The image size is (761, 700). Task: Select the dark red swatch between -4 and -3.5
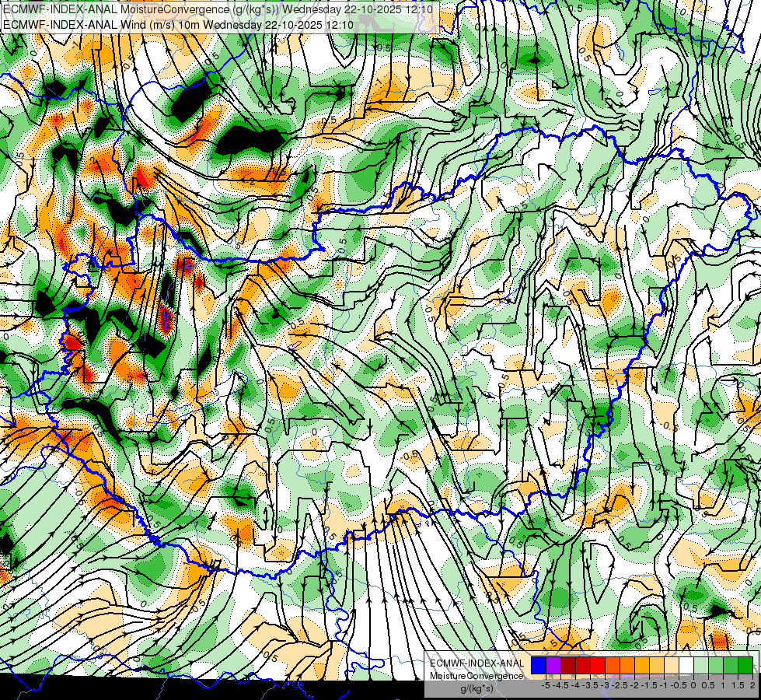(x=583, y=666)
